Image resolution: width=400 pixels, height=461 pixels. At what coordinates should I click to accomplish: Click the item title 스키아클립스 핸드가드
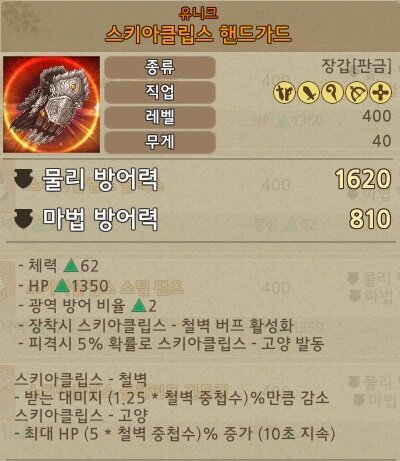coord(198,34)
